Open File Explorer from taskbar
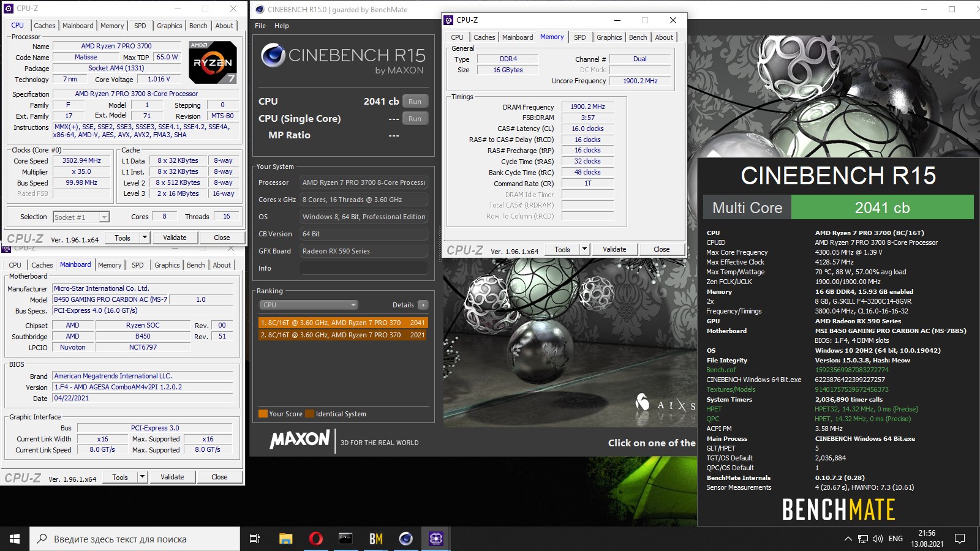Screen dimensions: 980x551 (285, 539)
